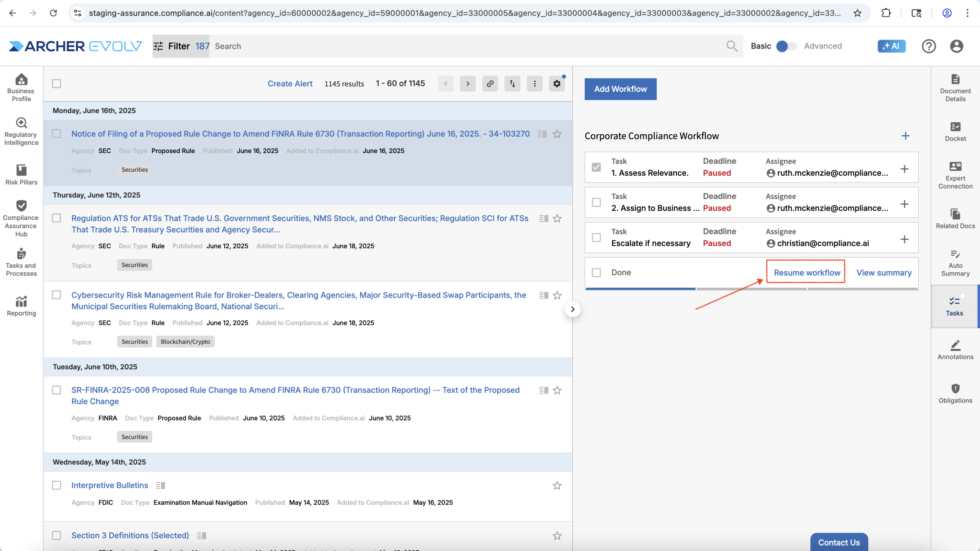Mark the workflow Done checkbox
Viewport: 980px width, 551px height.
(596, 272)
